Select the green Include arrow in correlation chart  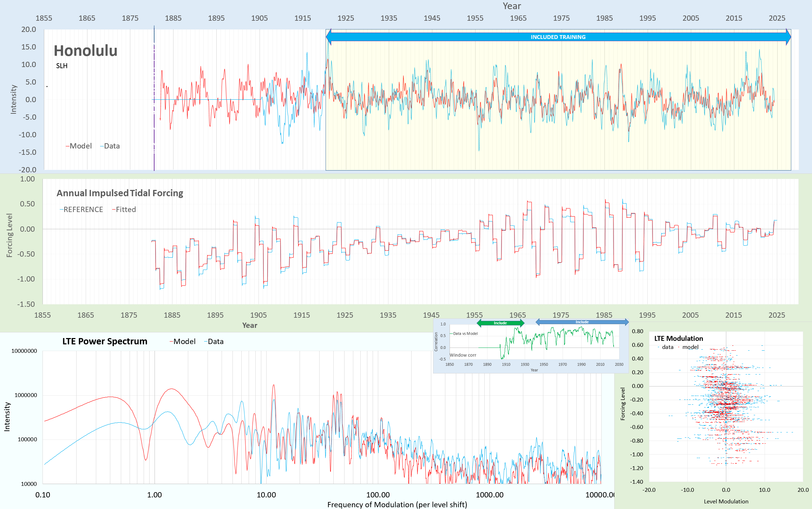point(500,323)
